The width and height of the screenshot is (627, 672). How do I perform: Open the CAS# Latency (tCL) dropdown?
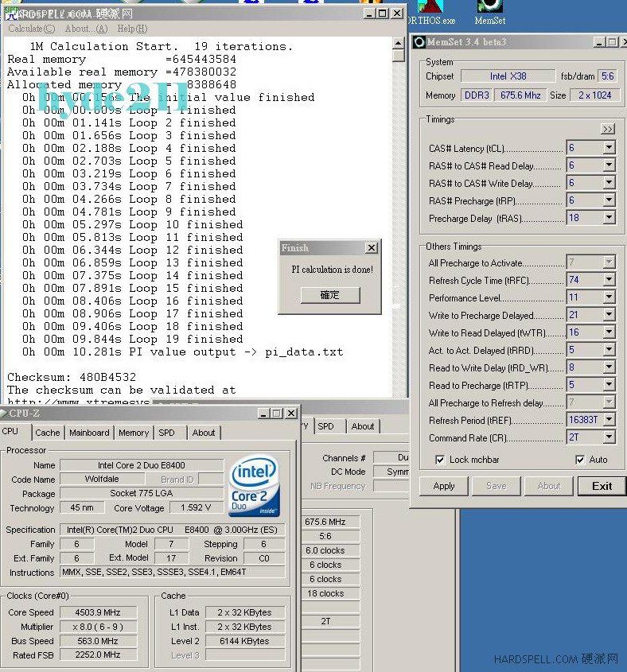[x=609, y=148]
